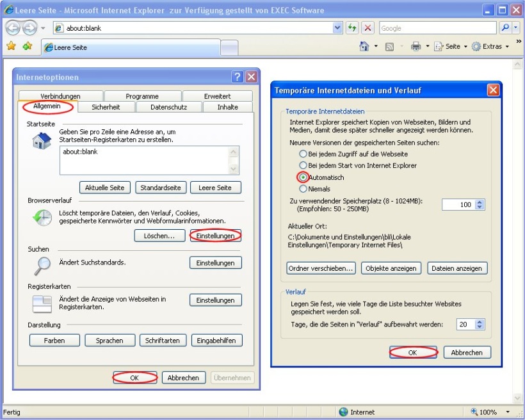This screenshot has width=525, height=420.
Task: Switch to the Erweitert tab
Action: click(x=217, y=96)
